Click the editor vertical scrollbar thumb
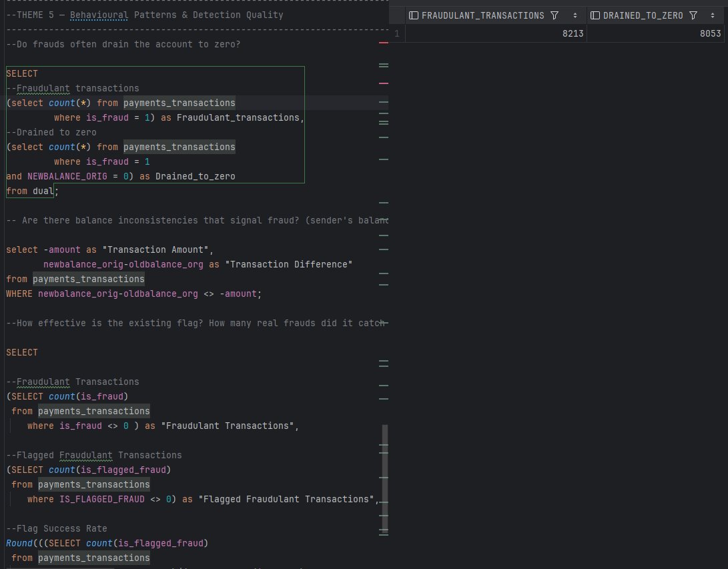The width and height of the screenshot is (728, 569). tap(385, 478)
